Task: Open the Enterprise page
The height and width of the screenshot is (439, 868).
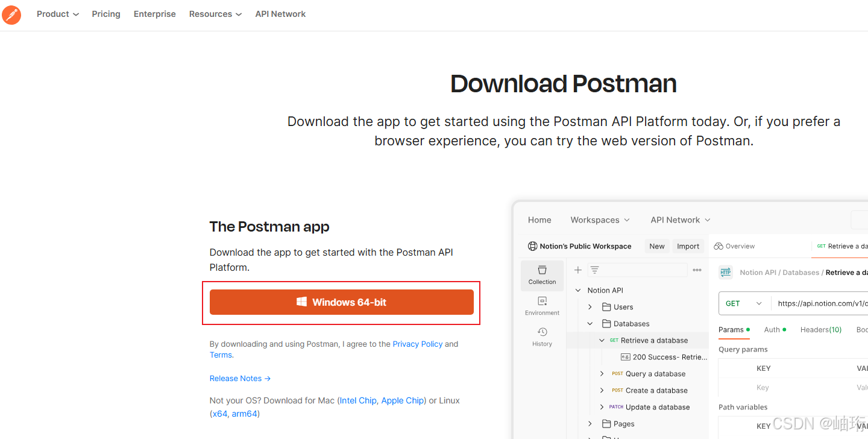Action: pyautogui.click(x=155, y=14)
